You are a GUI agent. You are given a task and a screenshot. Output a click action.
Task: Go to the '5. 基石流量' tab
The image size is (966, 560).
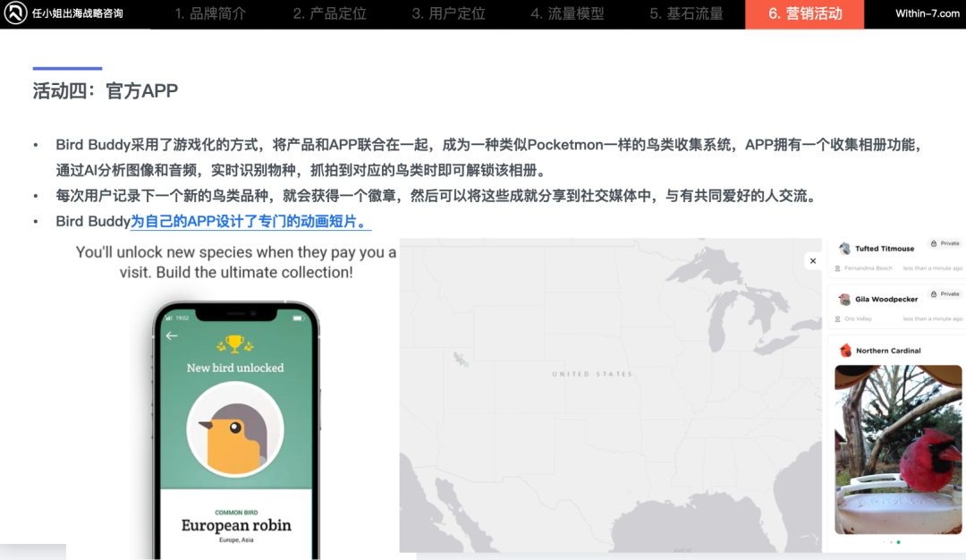coord(686,14)
